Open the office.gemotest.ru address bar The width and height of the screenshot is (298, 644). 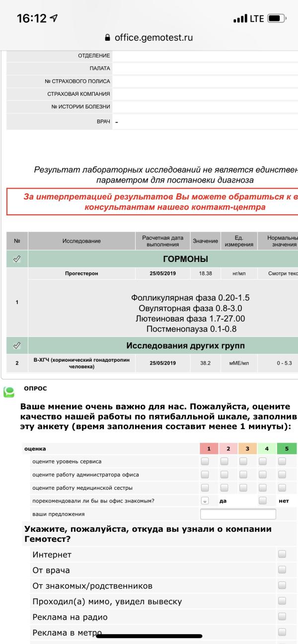[149, 38]
